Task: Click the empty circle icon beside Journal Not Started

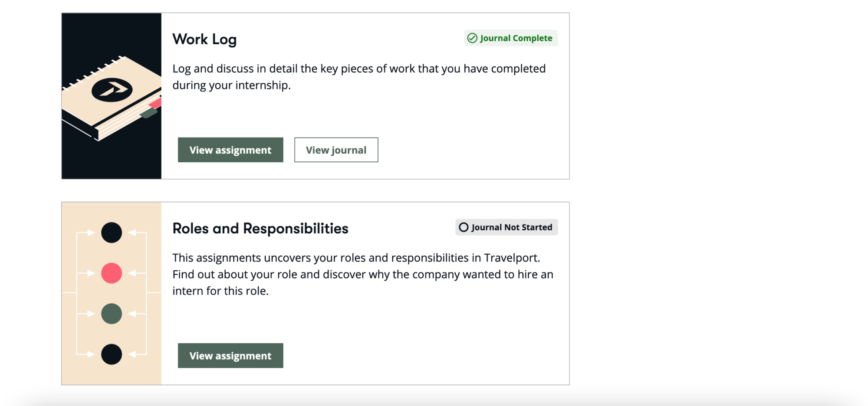Action: (x=464, y=227)
